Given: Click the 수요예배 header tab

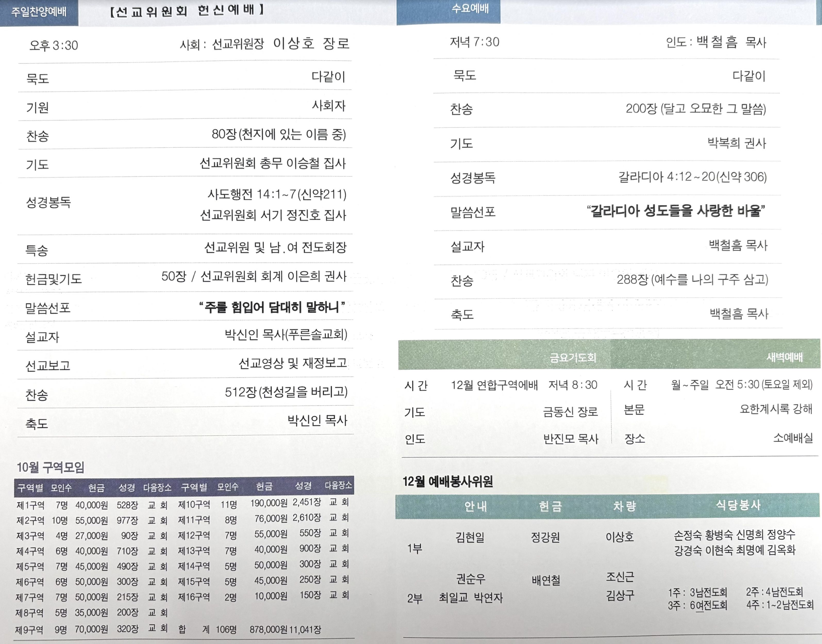Looking at the screenshot, I should click(470, 9).
